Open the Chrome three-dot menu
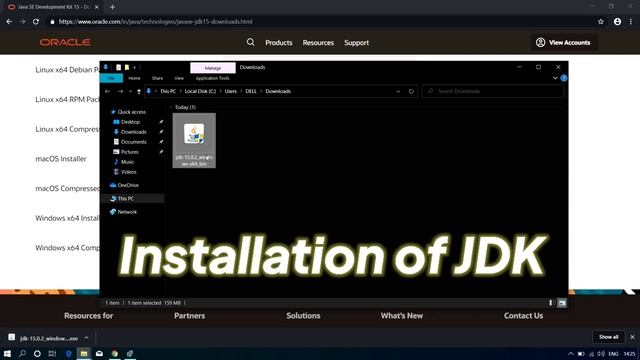This screenshot has height=360, width=640. coord(631,22)
